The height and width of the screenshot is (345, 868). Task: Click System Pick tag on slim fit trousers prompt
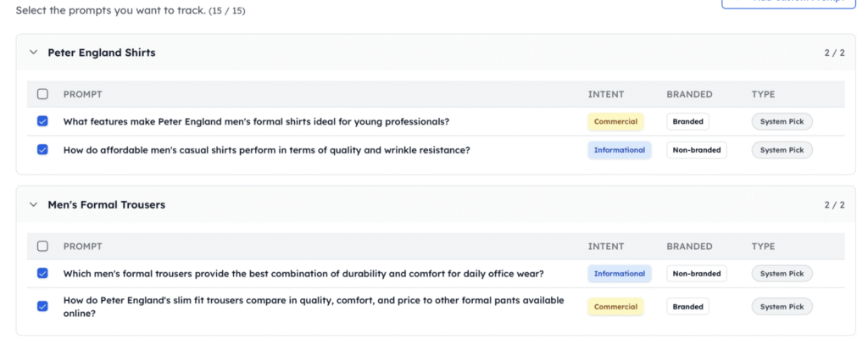[x=782, y=307]
